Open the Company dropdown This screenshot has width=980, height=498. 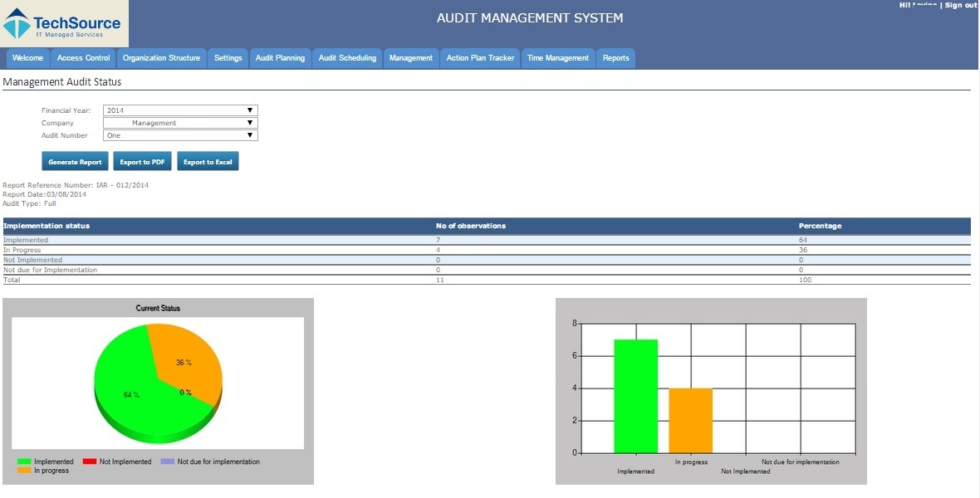pos(180,123)
